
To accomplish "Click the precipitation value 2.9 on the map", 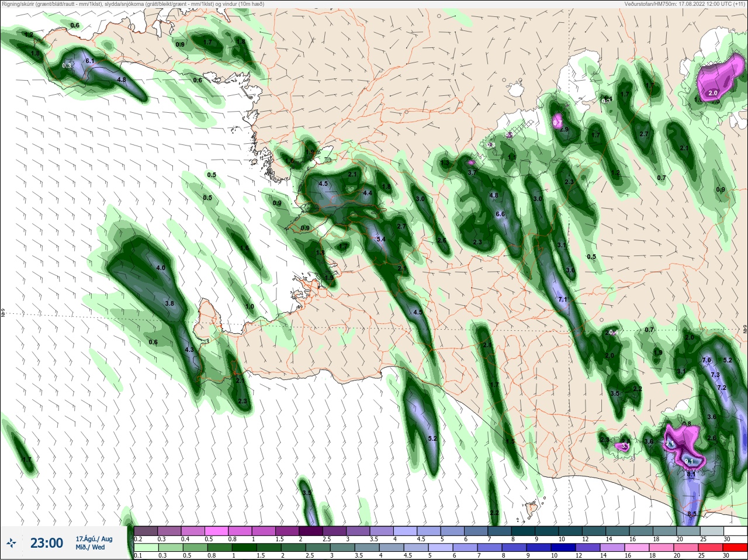I will (x=564, y=129).
